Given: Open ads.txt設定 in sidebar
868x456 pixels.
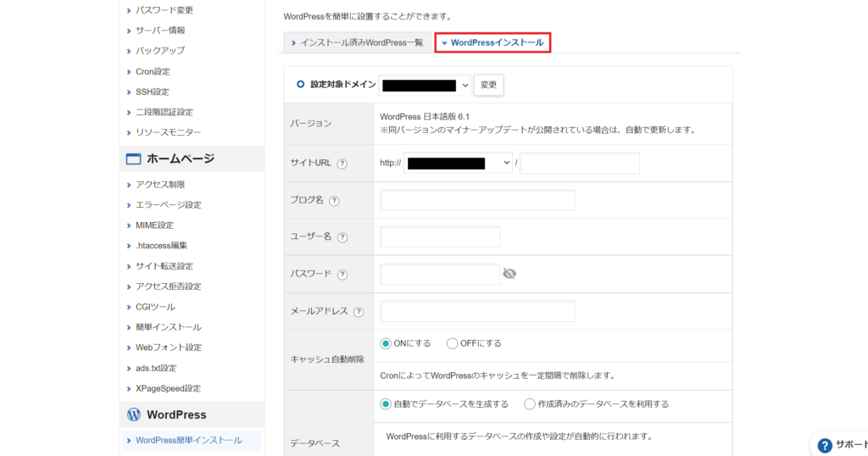Looking at the screenshot, I should (x=156, y=368).
